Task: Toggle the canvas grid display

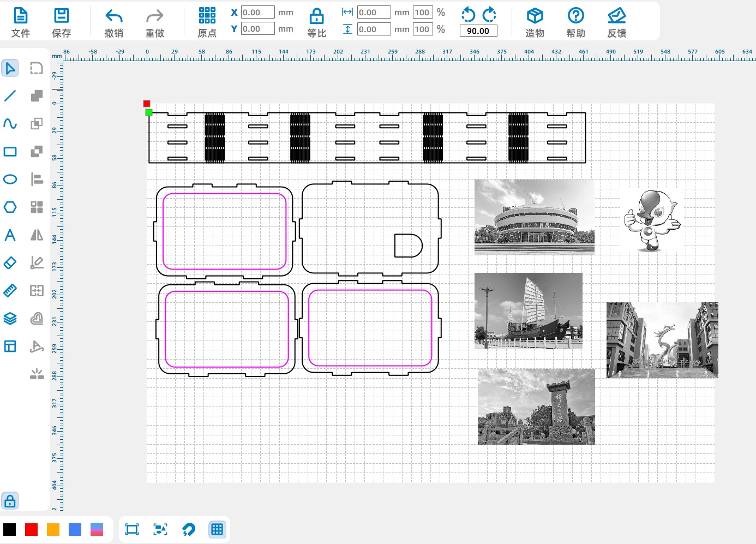Action: pyautogui.click(x=217, y=529)
